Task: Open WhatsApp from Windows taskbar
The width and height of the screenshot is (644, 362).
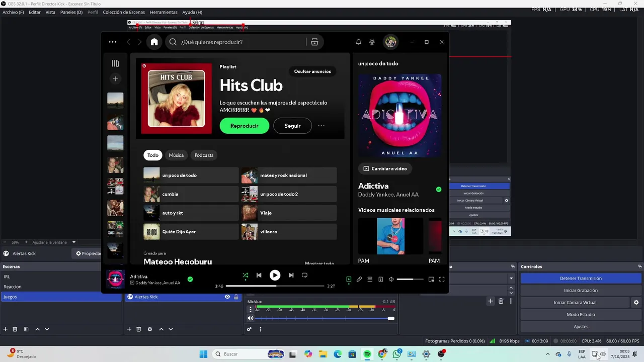Action: [397, 354]
